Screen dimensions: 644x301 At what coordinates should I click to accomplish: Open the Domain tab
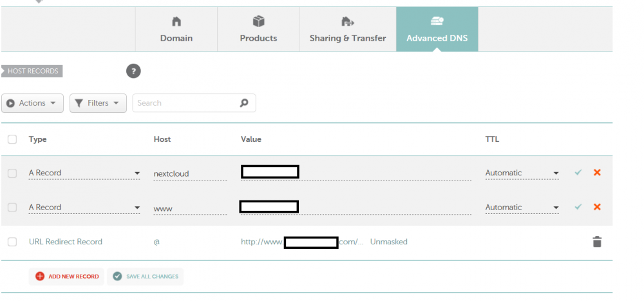(x=176, y=29)
